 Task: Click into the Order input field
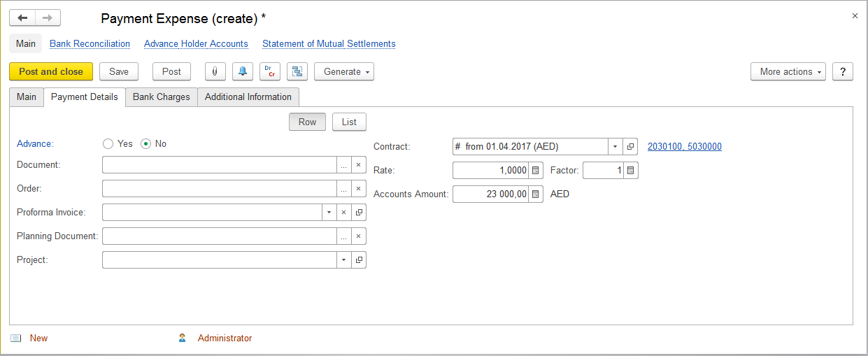219,189
